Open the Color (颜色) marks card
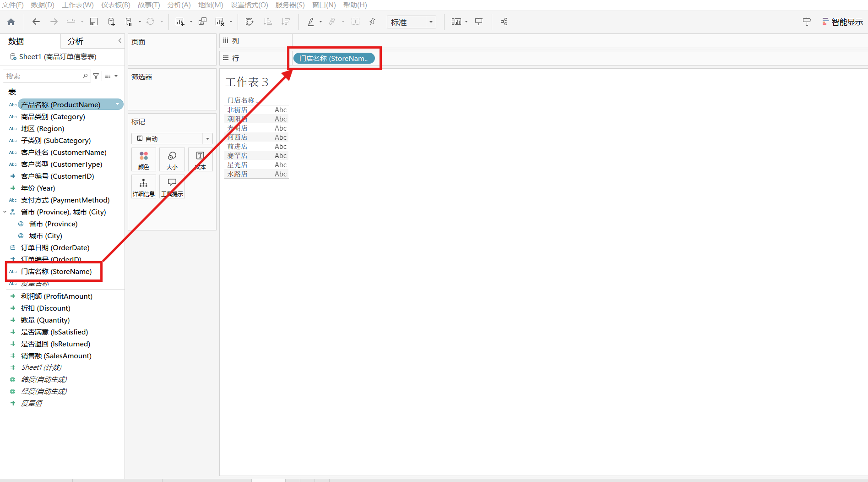868x482 pixels. pos(144,160)
